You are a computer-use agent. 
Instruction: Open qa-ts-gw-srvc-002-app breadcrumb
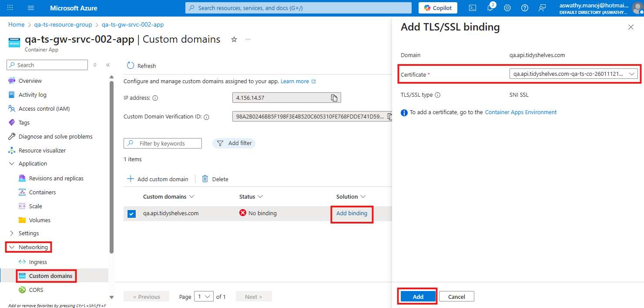click(133, 24)
